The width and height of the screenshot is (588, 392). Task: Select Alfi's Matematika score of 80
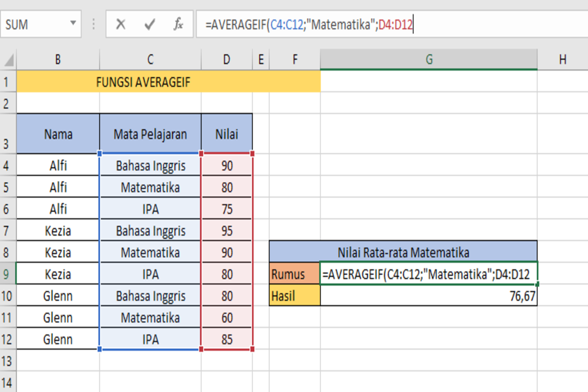[227, 187]
